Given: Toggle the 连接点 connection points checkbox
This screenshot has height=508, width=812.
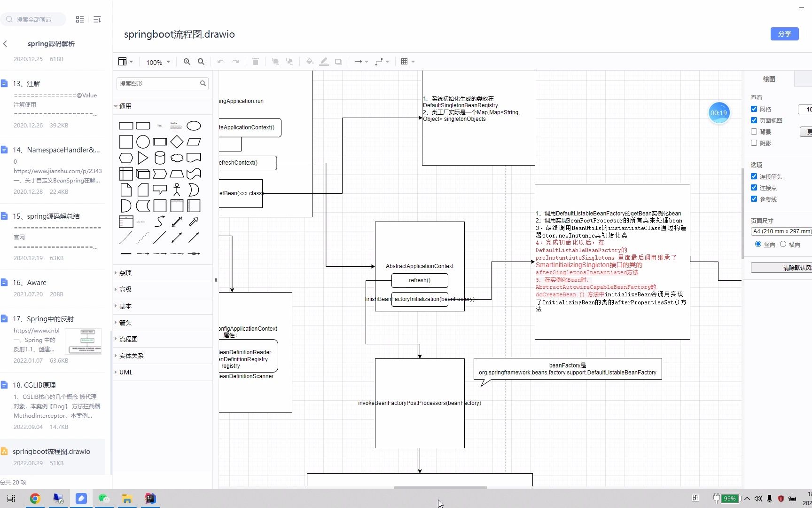Looking at the screenshot, I should [x=754, y=188].
